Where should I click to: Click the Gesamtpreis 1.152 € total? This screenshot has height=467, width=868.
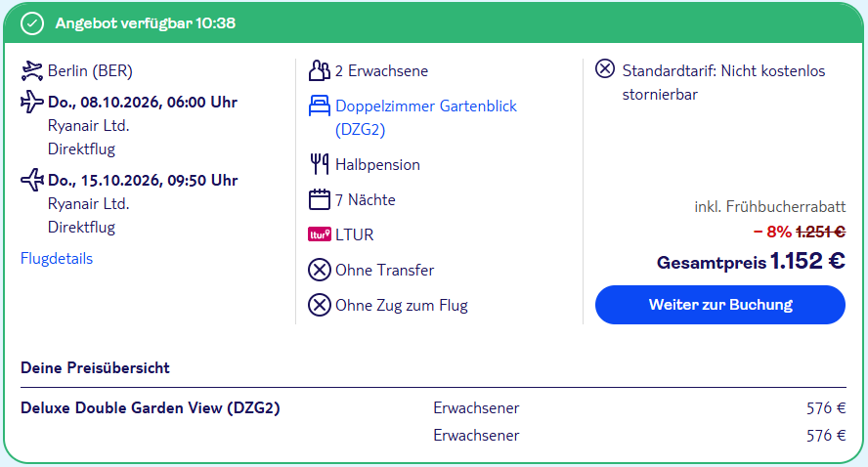(751, 261)
